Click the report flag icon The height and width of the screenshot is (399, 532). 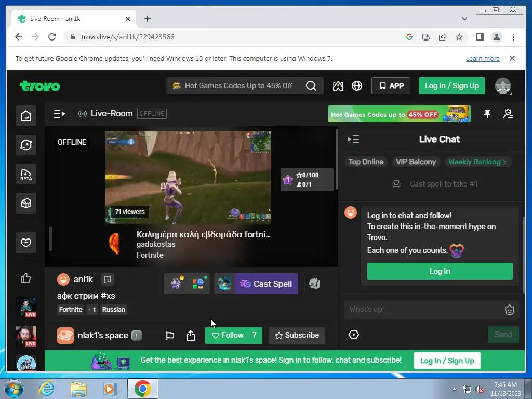click(170, 336)
